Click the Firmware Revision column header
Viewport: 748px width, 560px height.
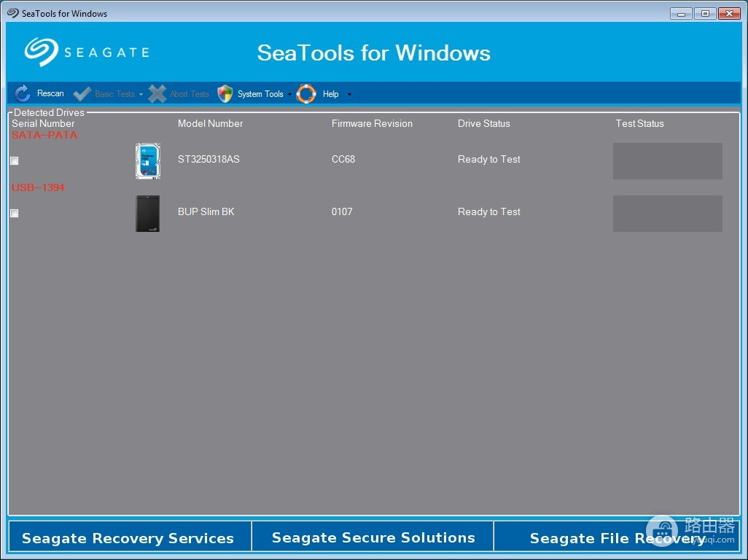click(372, 123)
